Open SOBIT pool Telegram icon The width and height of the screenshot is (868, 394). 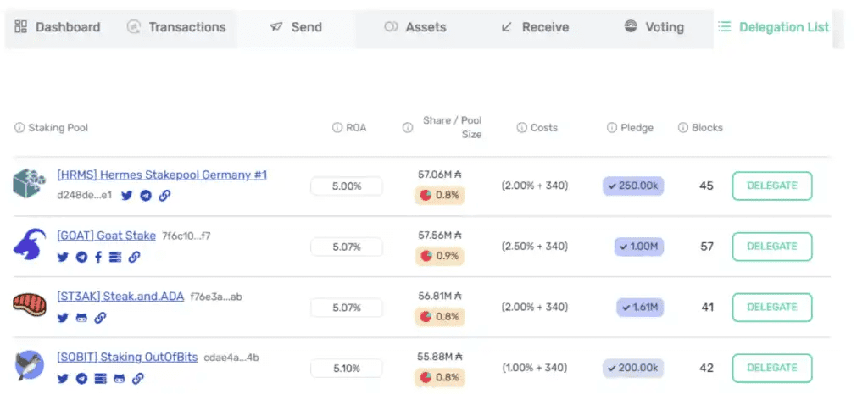(81, 379)
